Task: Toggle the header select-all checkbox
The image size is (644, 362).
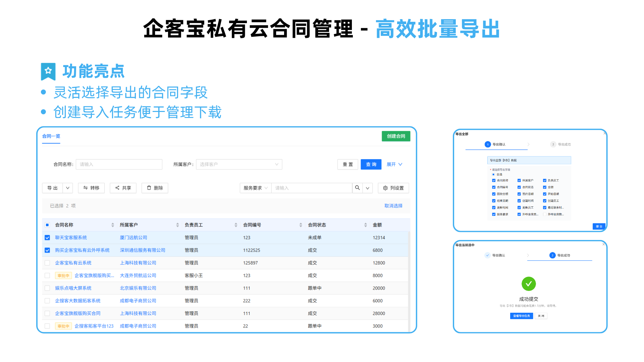Action: [47, 225]
